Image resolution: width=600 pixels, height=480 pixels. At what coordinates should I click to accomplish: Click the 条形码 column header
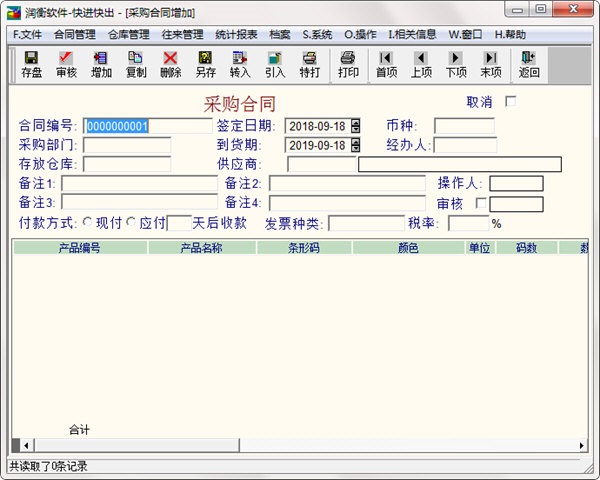coord(304,248)
